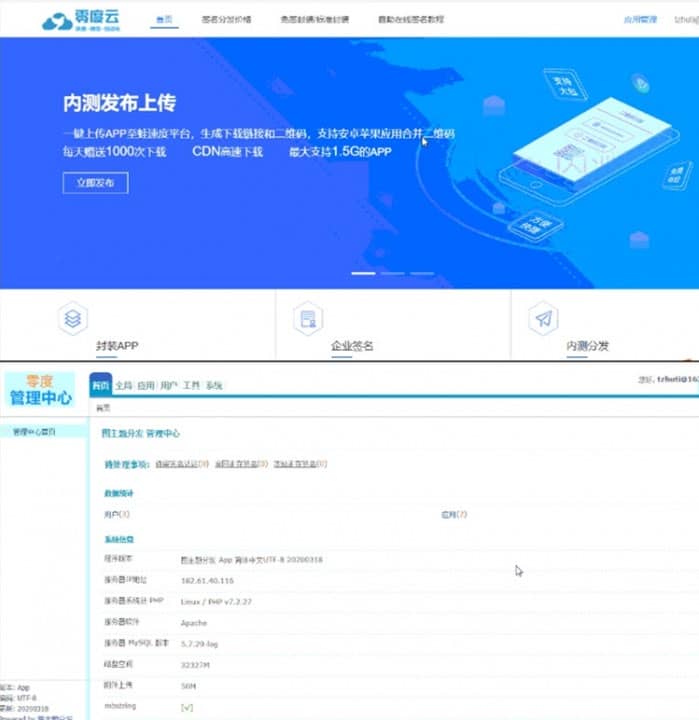699x720 pixels.
Task: Open the 首页 tab in top website navigation
Action: pyautogui.click(x=164, y=19)
